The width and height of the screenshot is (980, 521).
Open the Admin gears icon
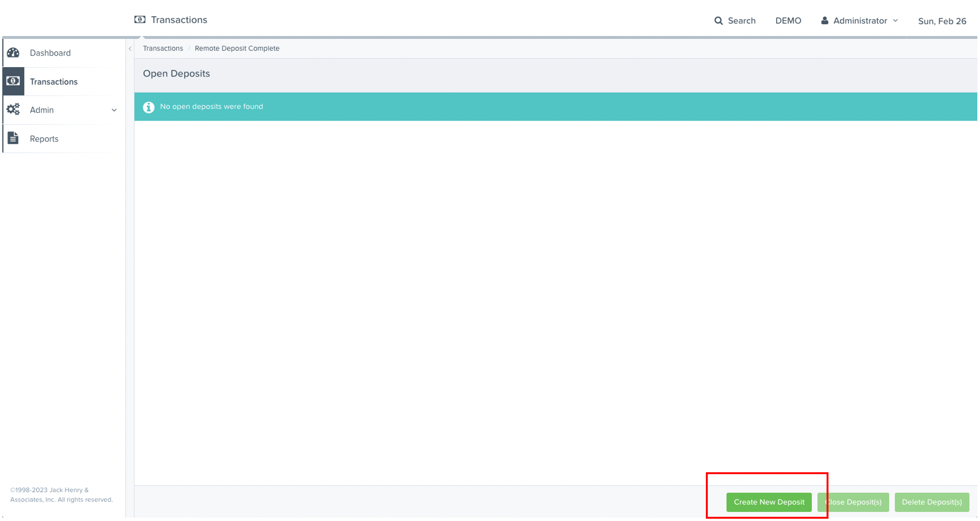pos(13,109)
